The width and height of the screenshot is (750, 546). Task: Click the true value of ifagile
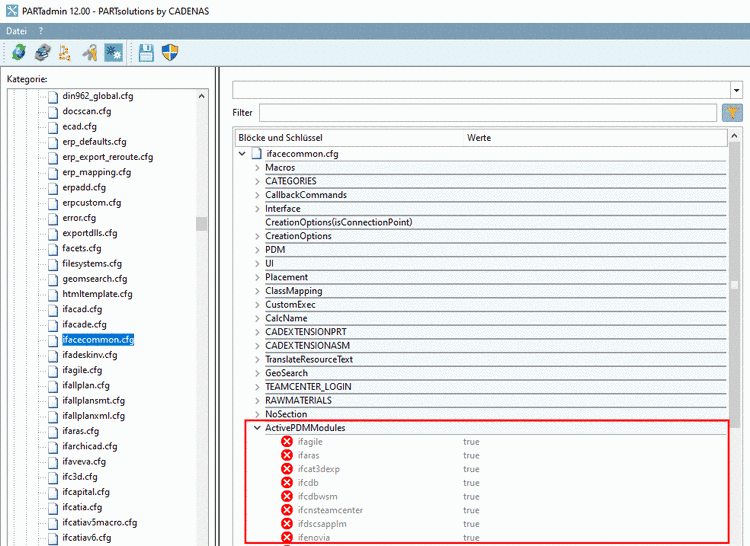[471, 442]
